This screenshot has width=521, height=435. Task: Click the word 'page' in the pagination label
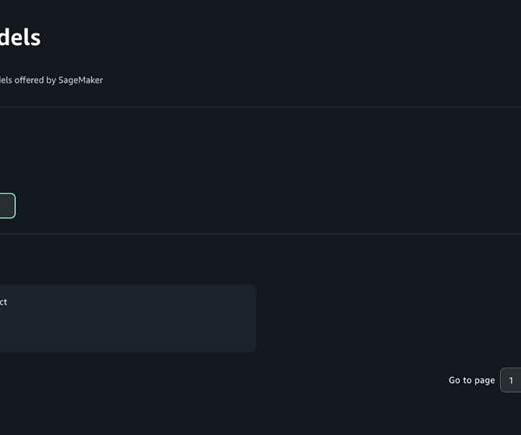(484, 381)
